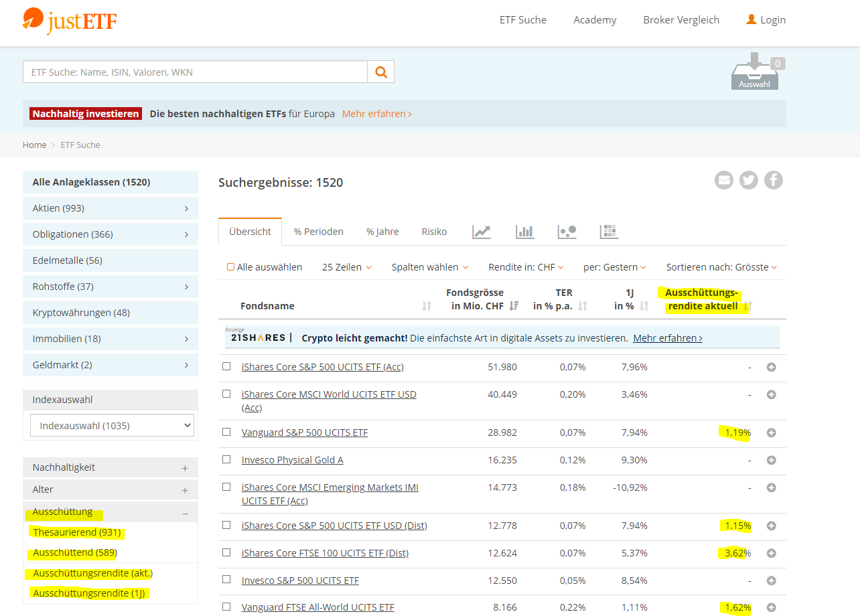Share results via email icon

click(x=724, y=180)
